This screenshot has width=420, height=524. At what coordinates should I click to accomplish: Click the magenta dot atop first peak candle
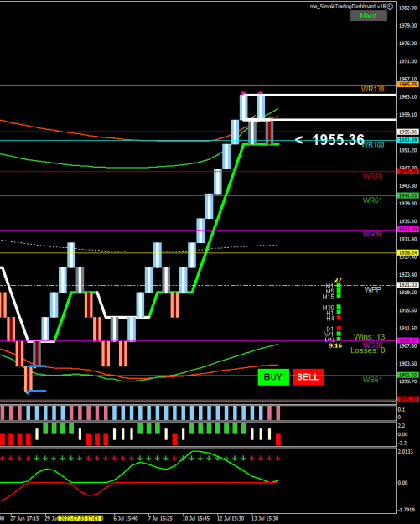pyautogui.click(x=242, y=93)
